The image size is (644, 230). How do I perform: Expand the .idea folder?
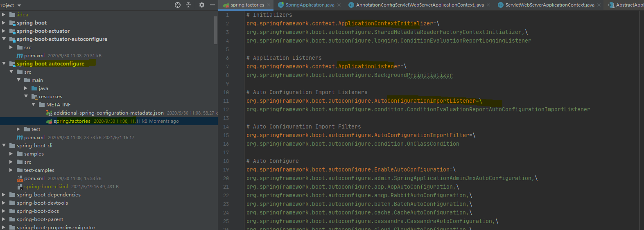[x=4, y=14]
